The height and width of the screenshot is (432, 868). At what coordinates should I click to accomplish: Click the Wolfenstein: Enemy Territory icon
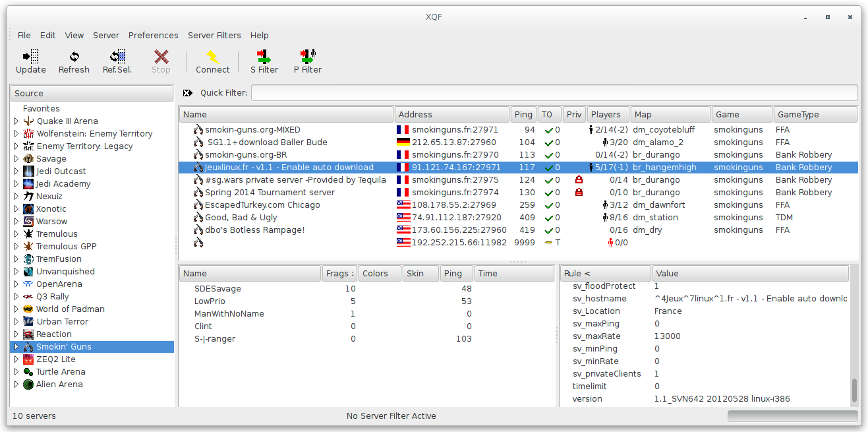[x=28, y=134]
